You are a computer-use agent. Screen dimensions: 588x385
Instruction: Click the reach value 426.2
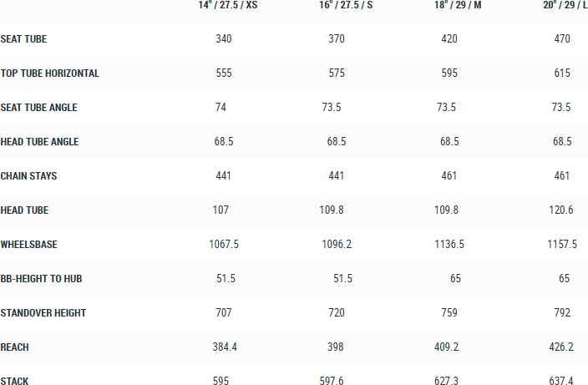coord(562,347)
